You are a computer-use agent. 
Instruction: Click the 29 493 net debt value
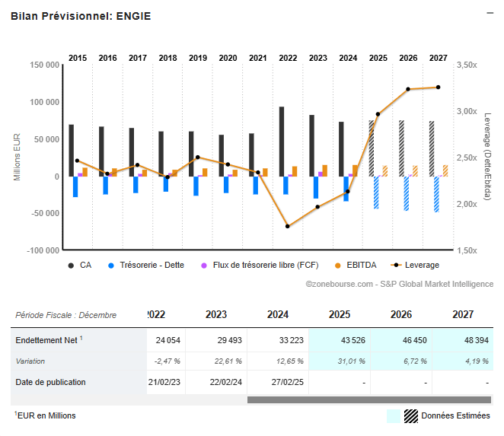229,340
